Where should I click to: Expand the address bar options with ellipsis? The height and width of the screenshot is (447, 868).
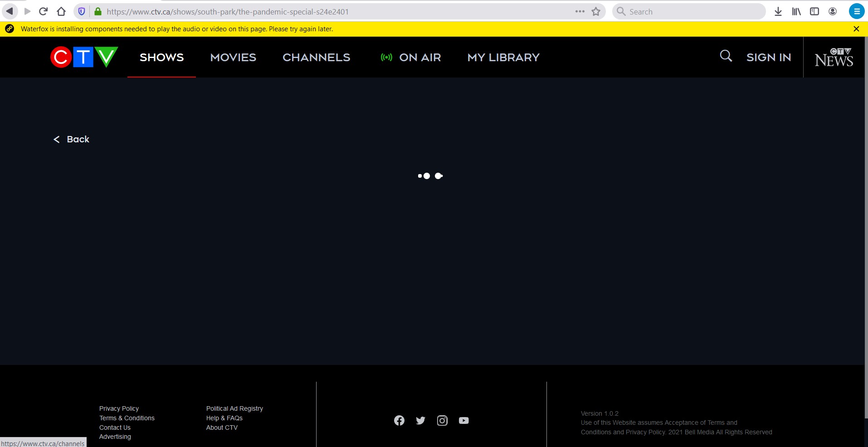coord(580,11)
